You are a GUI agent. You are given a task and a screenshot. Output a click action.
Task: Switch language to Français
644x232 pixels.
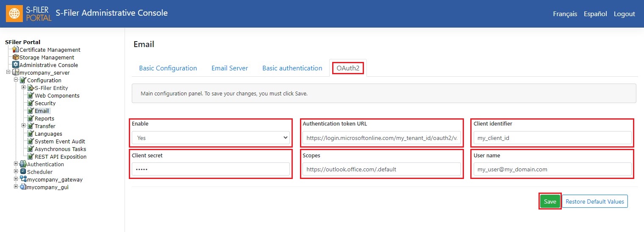click(x=565, y=14)
